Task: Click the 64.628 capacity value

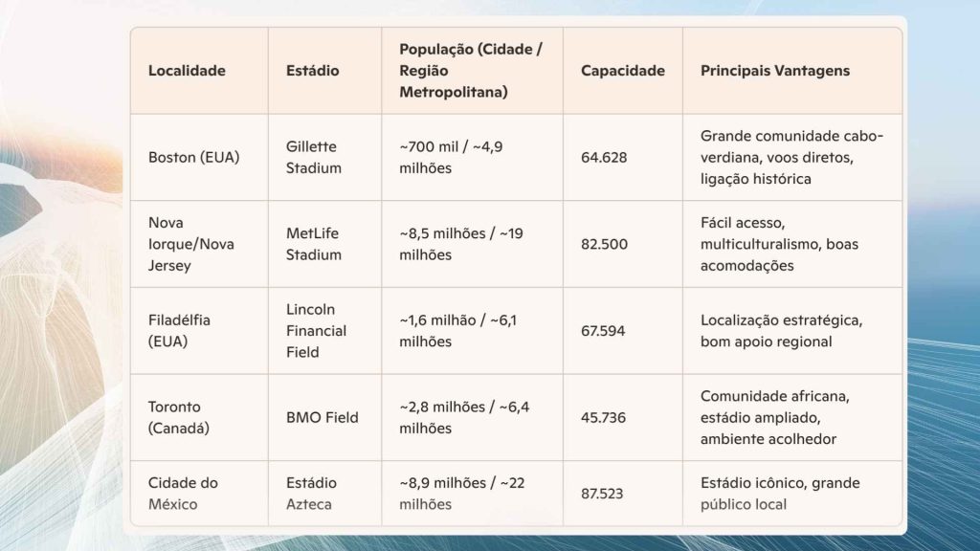Action: pyautogui.click(x=604, y=157)
